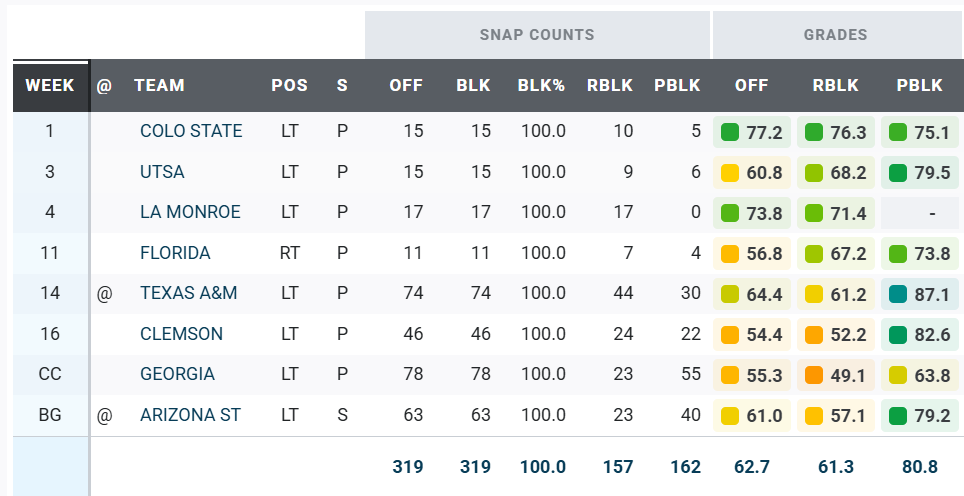Select the GRADES group header
Screen dimensions: 964x496
pyautogui.click(x=836, y=34)
